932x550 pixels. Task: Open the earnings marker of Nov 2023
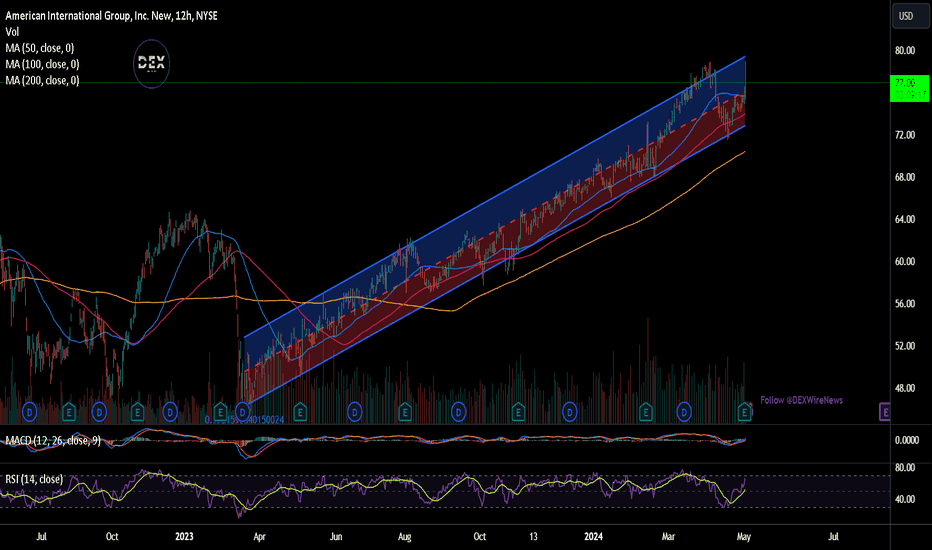point(518,411)
